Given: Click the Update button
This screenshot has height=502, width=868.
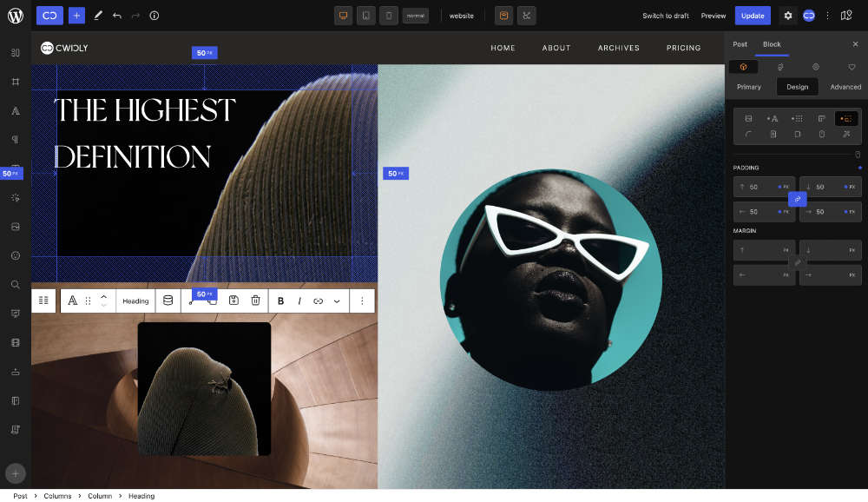Looking at the screenshot, I should (753, 16).
